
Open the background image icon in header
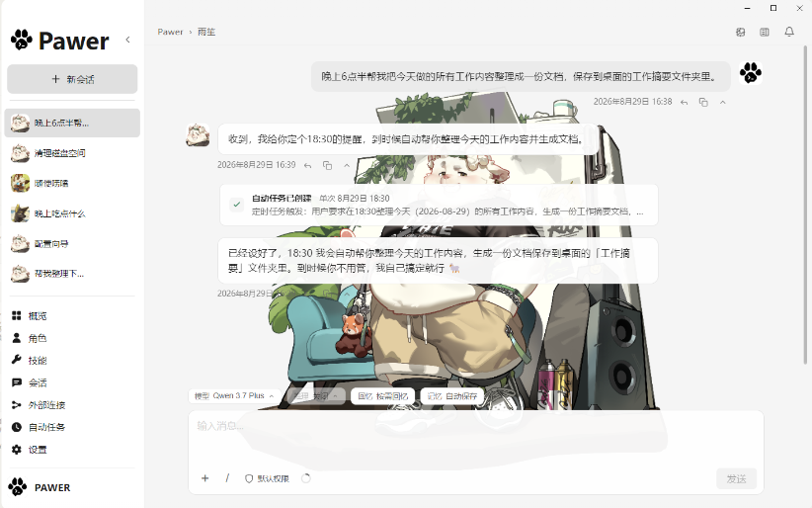tap(741, 33)
